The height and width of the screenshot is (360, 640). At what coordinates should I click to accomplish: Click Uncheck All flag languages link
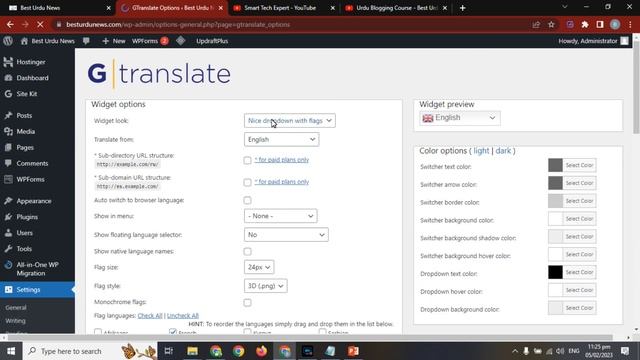pyautogui.click(x=182, y=316)
